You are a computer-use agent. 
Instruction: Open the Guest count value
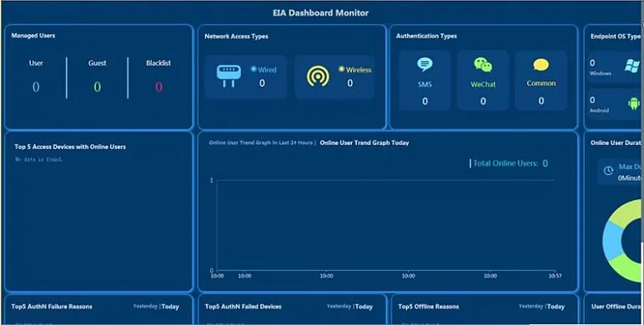97,87
